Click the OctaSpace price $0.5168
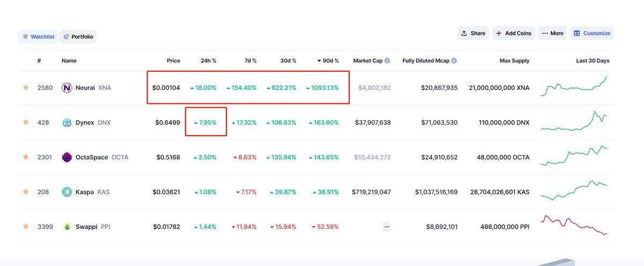 [x=169, y=157]
